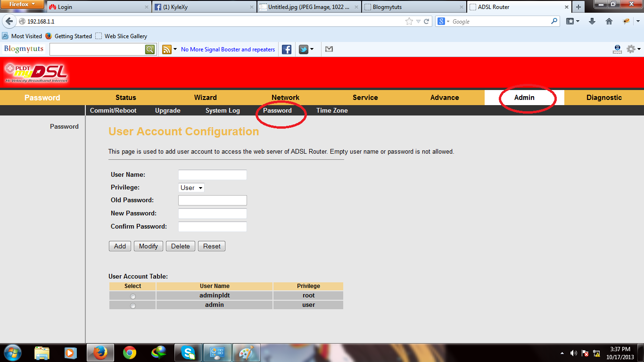This screenshot has height=362, width=644.
Task: Click the Delete button
Action: (x=181, y=246)
